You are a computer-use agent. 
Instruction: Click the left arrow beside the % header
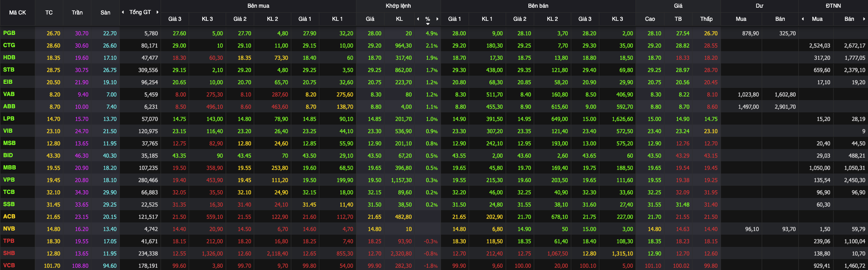418,19
